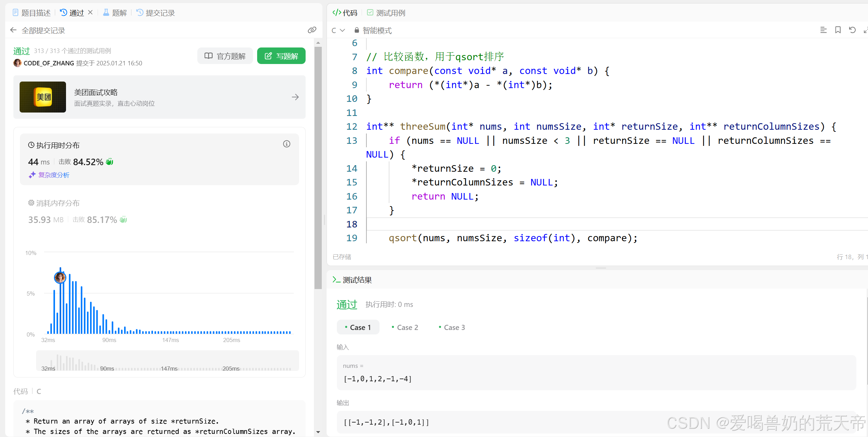Click the mini histogram range slider
Image resolution: width=868 pixels, height=437 pixels.
(x=167, y=361)
